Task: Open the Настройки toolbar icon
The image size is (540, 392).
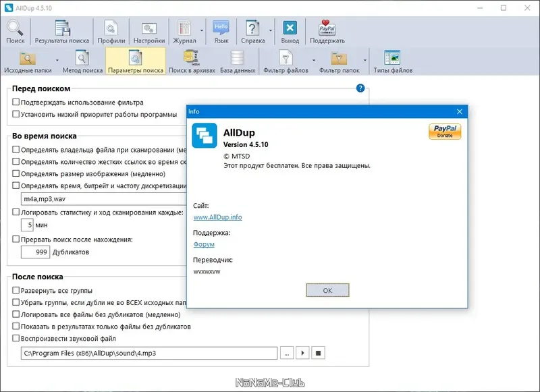Action: pos(148,32)
